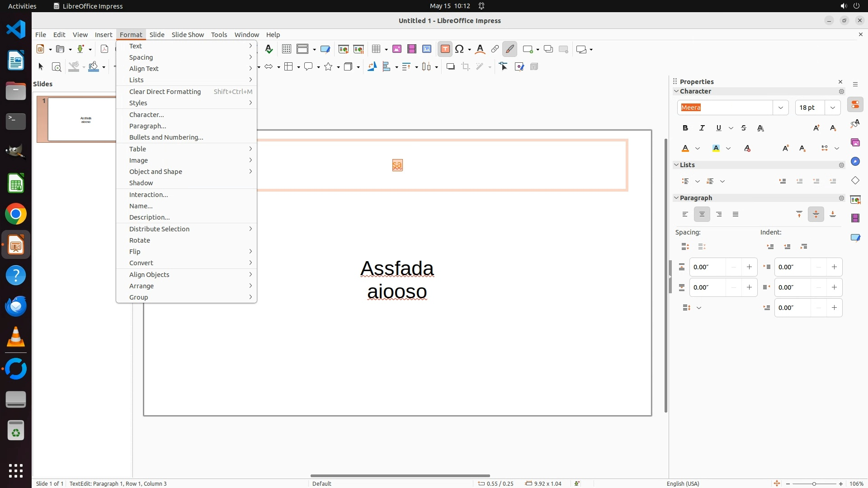Click the zoom slider in status bar
Image resolution: width=868 pixels, height=488 pixels.
(x=814, y=484)
